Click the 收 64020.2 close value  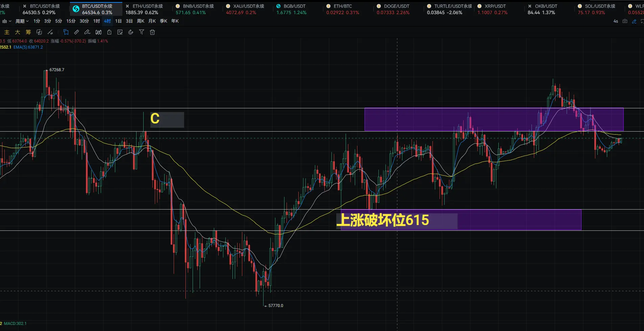[x=39, y=41]
